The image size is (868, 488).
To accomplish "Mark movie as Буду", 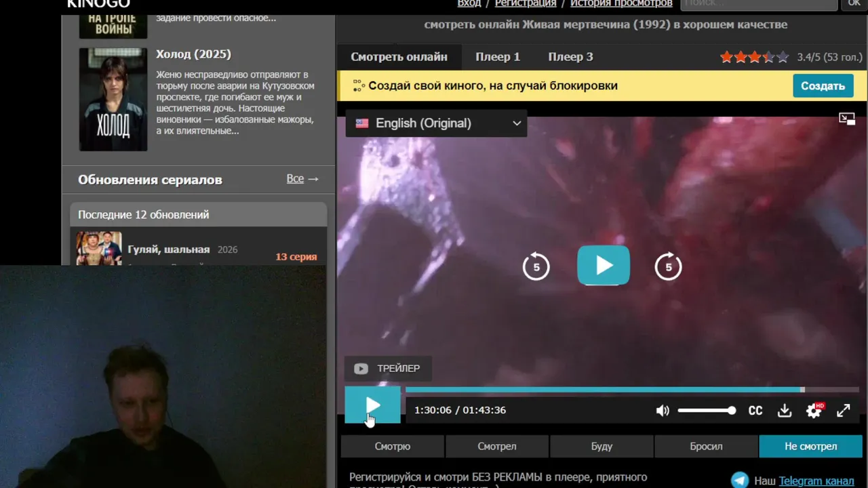I will pos(601,447).
